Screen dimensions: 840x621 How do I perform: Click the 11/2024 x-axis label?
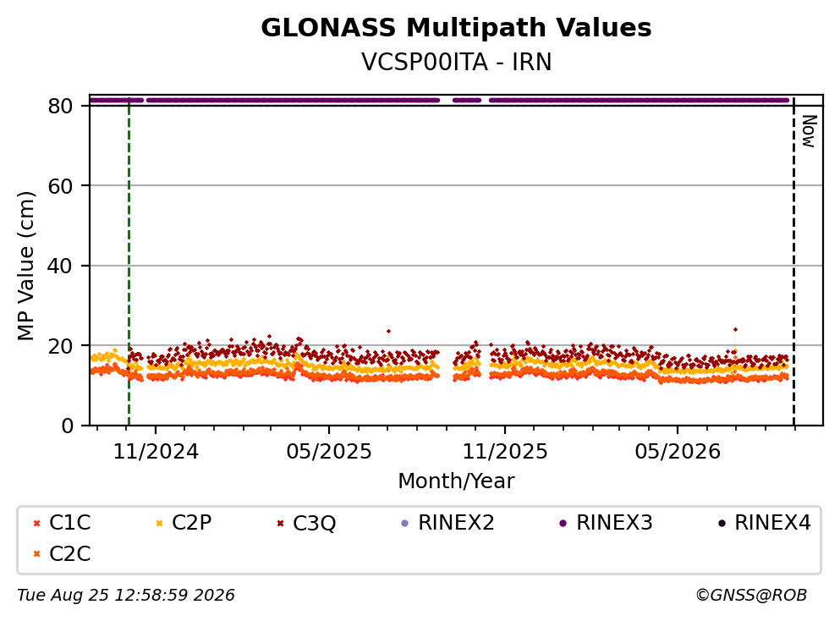[156, 452]
